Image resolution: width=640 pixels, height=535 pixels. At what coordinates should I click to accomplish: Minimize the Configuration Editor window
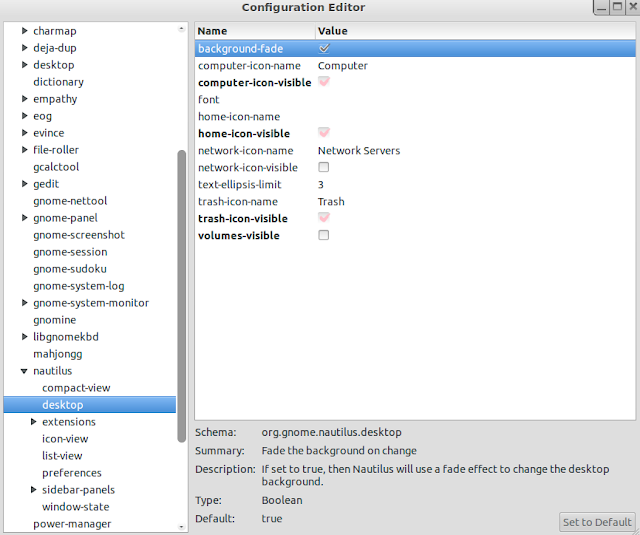602,7
